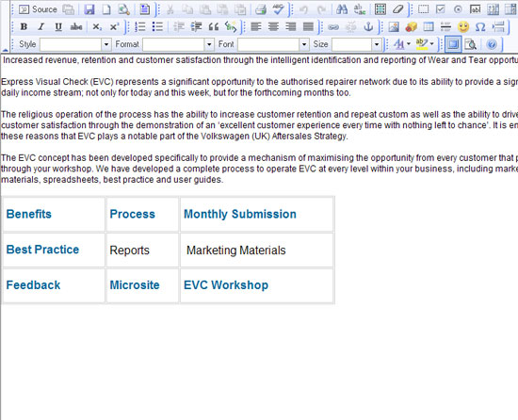Apply Italic formatting
This screenshot has width=518, height=420.
[40, 26]
